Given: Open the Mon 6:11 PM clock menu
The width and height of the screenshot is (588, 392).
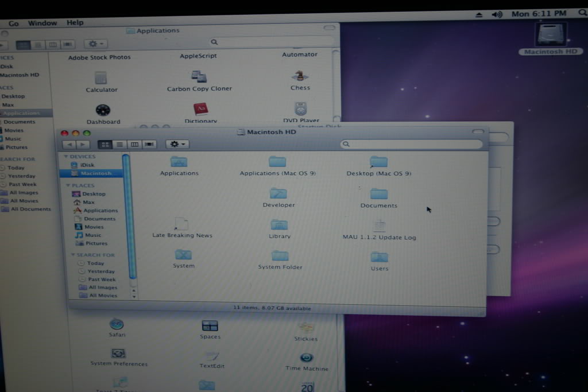Looking at the screenshot, I should coord(539,14).
